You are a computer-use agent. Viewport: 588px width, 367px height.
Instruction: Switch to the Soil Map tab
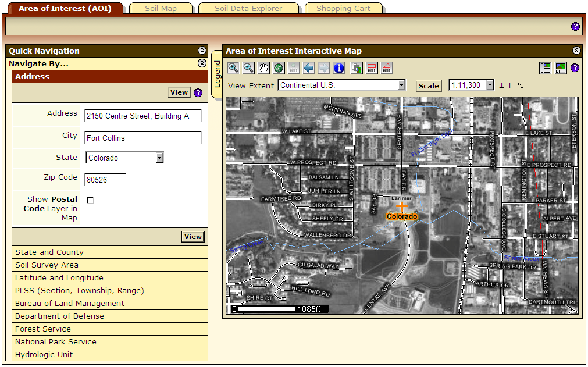tap(161, 8)
